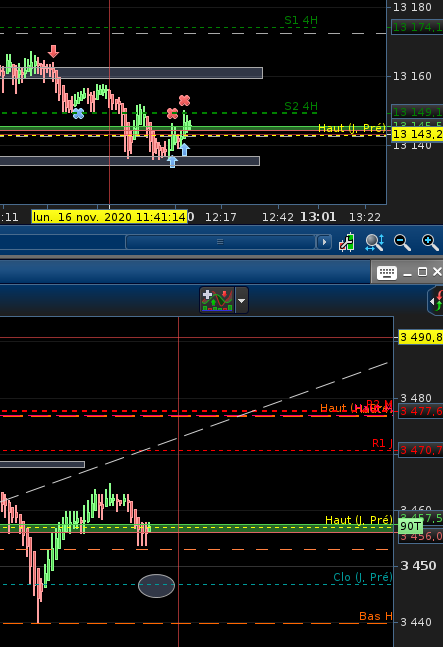Select the upper blue up arrow marker

tap(185, 149)
